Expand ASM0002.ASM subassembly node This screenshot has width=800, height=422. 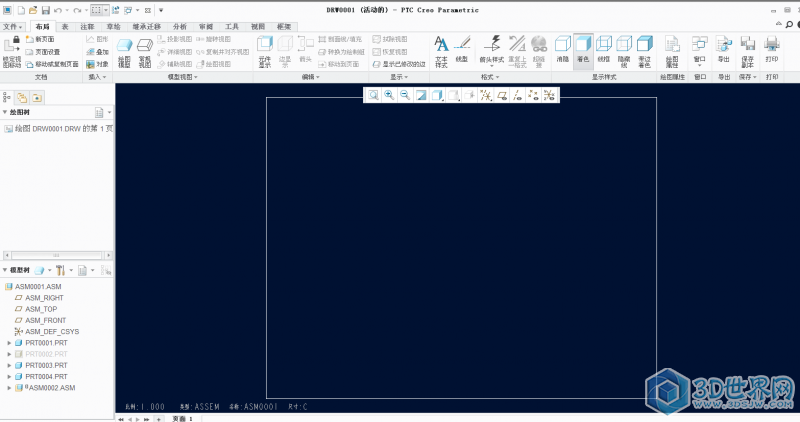pyautogui.click(x=9, y=388)
